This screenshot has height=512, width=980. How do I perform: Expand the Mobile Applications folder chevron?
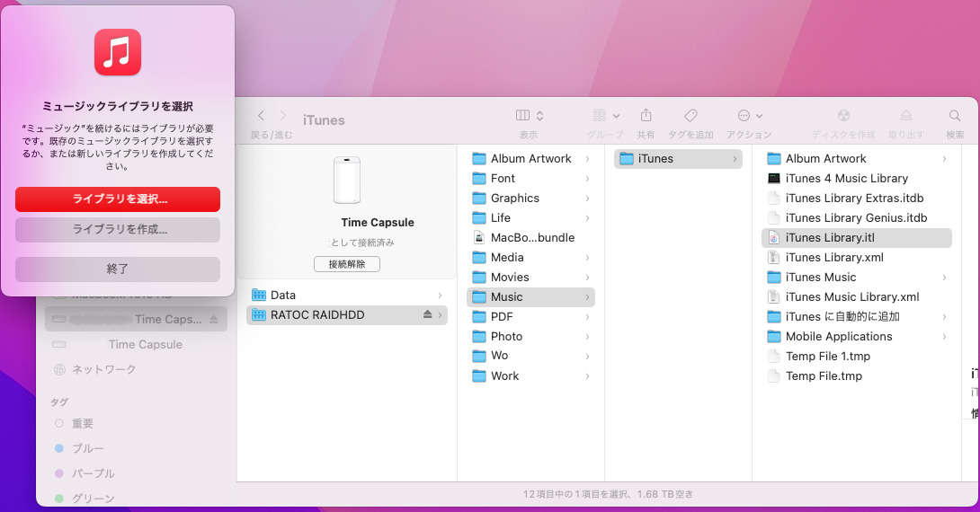pos(944,337)
